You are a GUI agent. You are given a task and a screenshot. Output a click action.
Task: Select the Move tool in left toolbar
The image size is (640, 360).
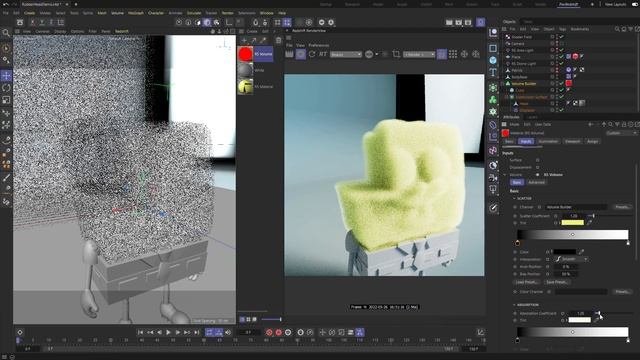pyautogui.click(x=6, y=76)
